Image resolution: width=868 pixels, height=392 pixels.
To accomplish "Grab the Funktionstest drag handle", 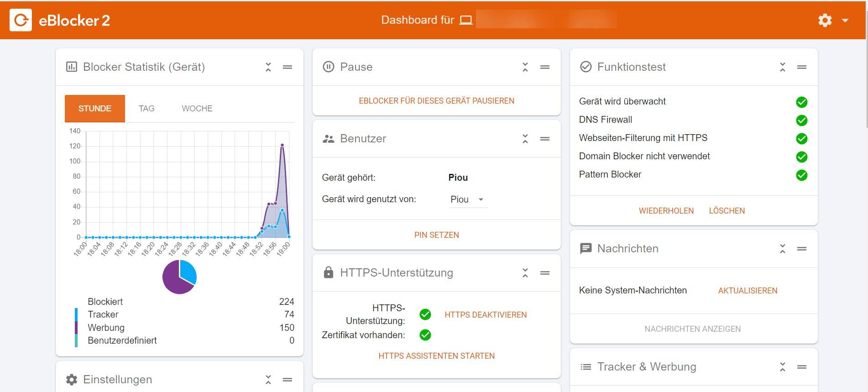I will [x=802, y=67].
